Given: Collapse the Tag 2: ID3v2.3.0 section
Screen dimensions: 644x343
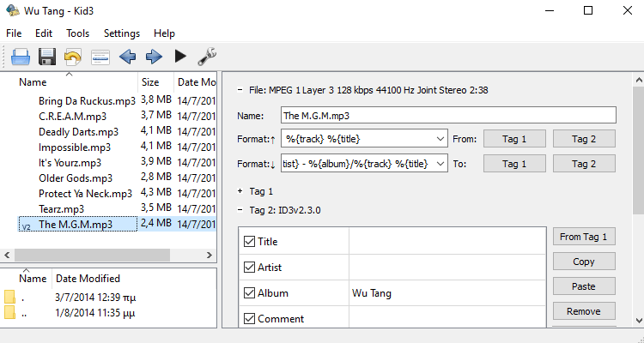Looking at the screenshot, I should pyautogui.click(x=240, y=210).
